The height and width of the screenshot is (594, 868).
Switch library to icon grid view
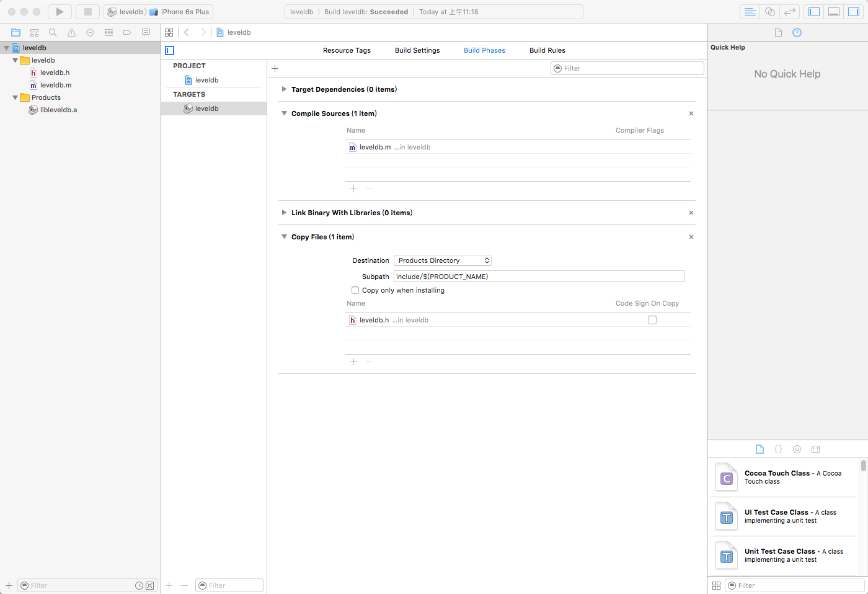[716, 585]
